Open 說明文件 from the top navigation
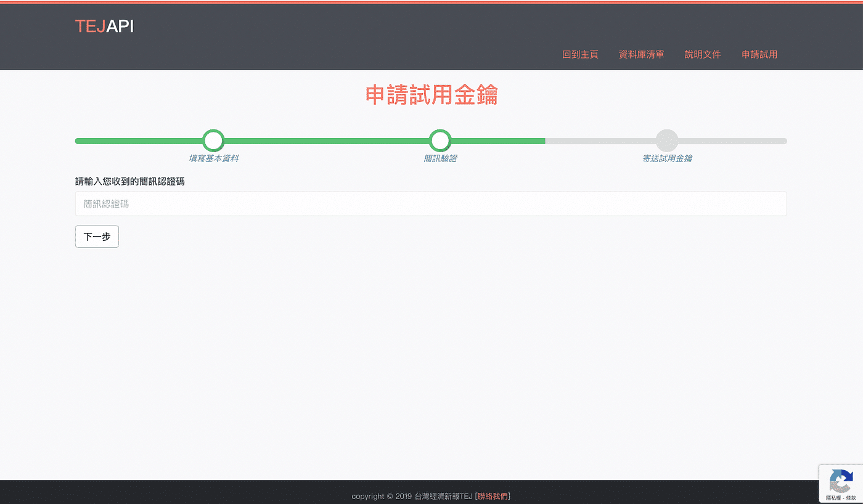 pos(703,54)
